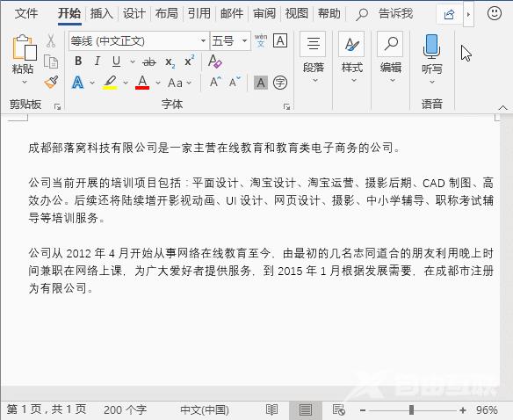
Task: Open the font size dropdown
Action: [245, 41]
